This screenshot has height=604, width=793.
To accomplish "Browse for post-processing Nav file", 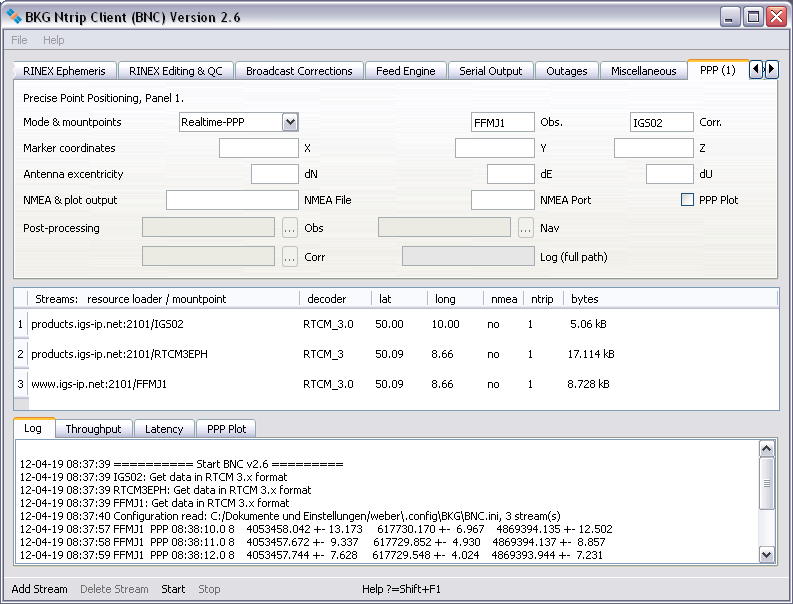I will point(526,228).
